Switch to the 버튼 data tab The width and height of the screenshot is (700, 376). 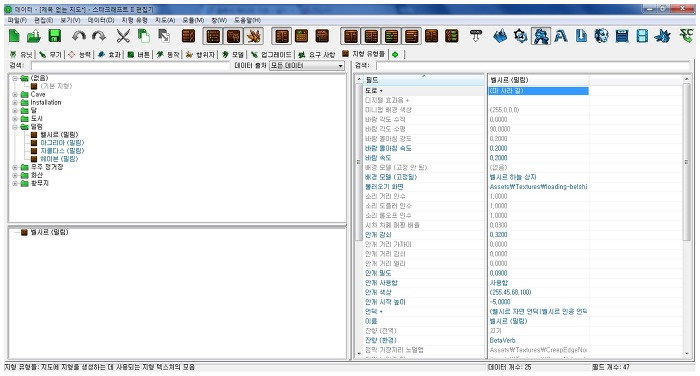click(139, 54)
